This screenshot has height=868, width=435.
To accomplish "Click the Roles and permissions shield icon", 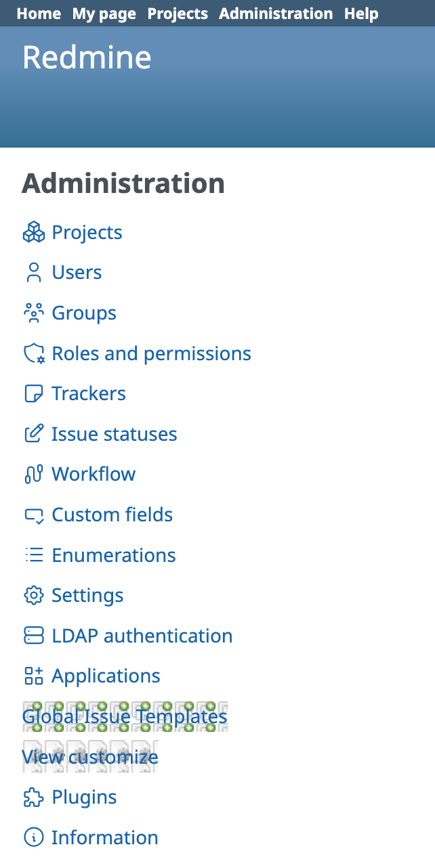I will (x=33, y=354).
